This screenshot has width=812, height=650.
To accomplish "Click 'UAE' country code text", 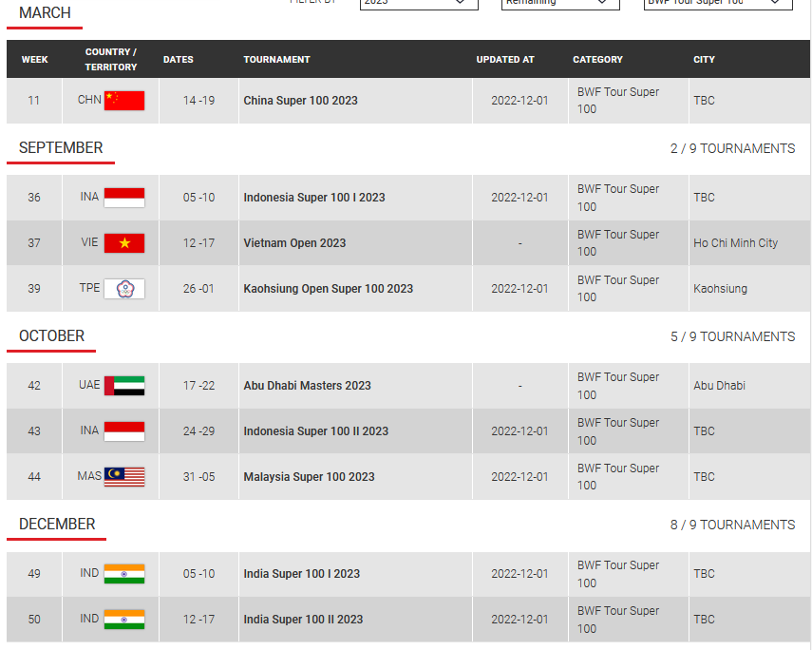I will click(89, 385).
